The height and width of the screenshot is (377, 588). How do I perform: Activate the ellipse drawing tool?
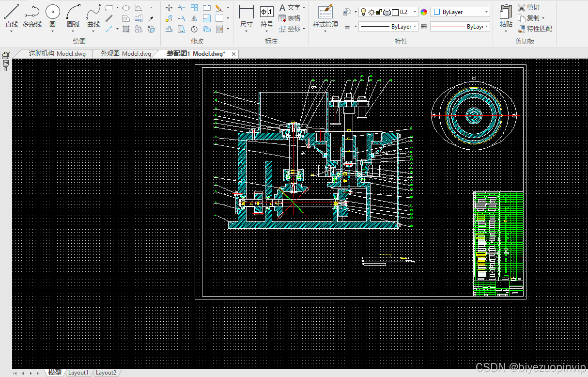coord(125,8)
